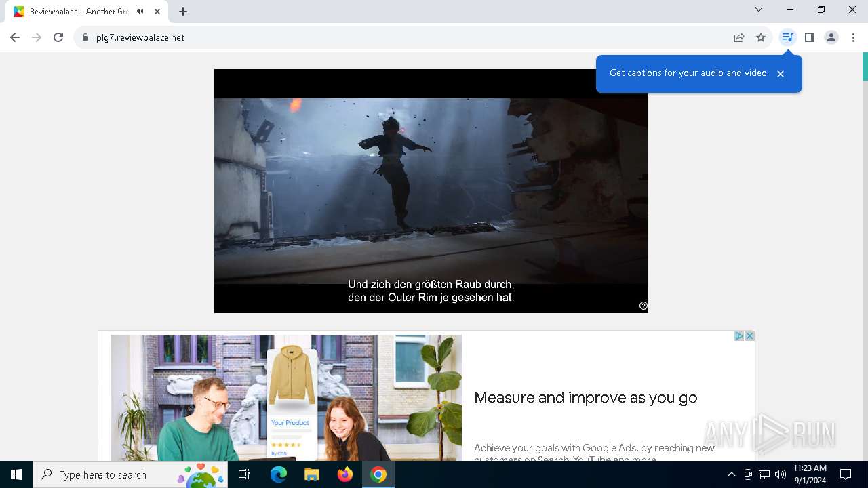Close the Reviewpalace tab
The image size is (868, 488).
coord(157,12)
